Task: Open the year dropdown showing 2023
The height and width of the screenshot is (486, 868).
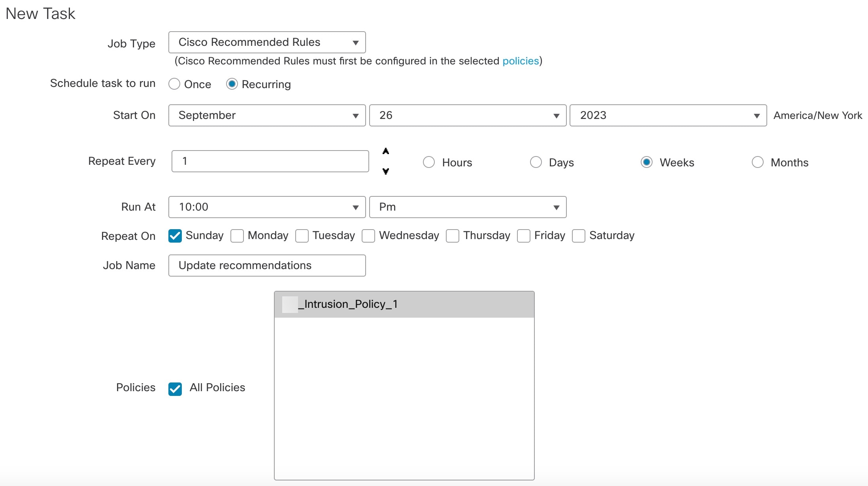Action: pos(667,115)
